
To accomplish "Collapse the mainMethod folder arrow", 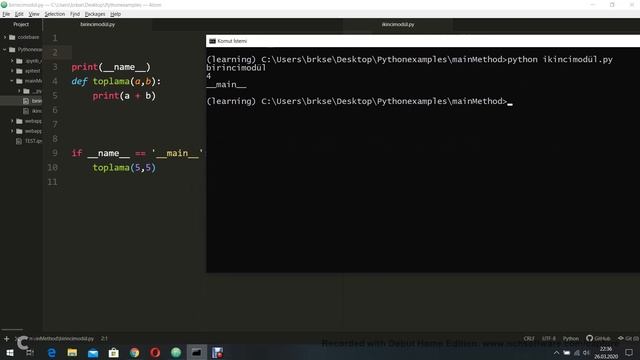I will [12, 81].
